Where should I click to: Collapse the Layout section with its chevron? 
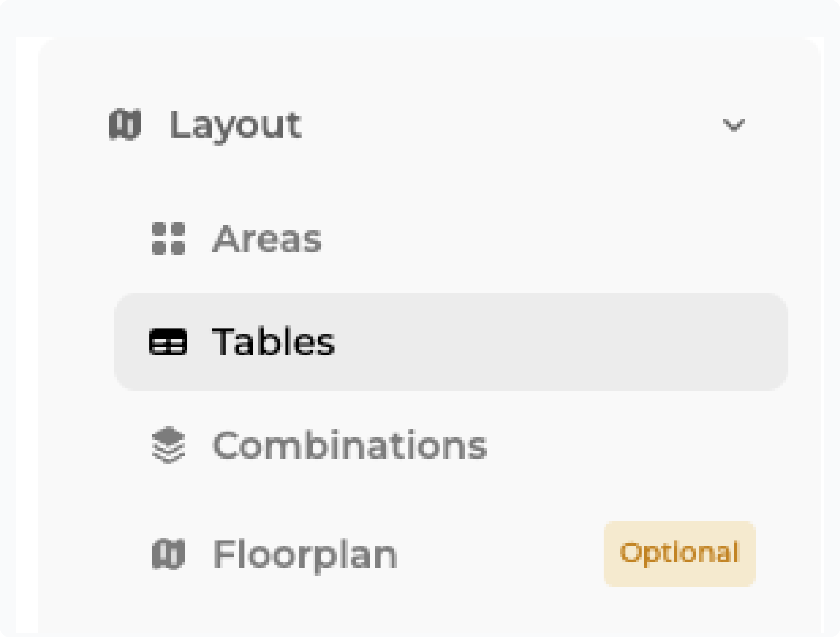(x=734, y=125)
